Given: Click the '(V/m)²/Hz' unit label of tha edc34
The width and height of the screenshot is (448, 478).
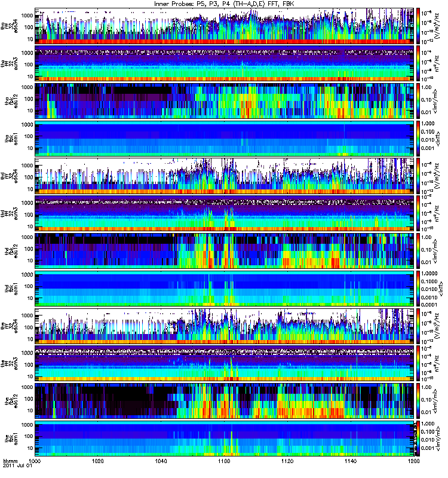Looking at the screenshot, I should pos(437,26).
